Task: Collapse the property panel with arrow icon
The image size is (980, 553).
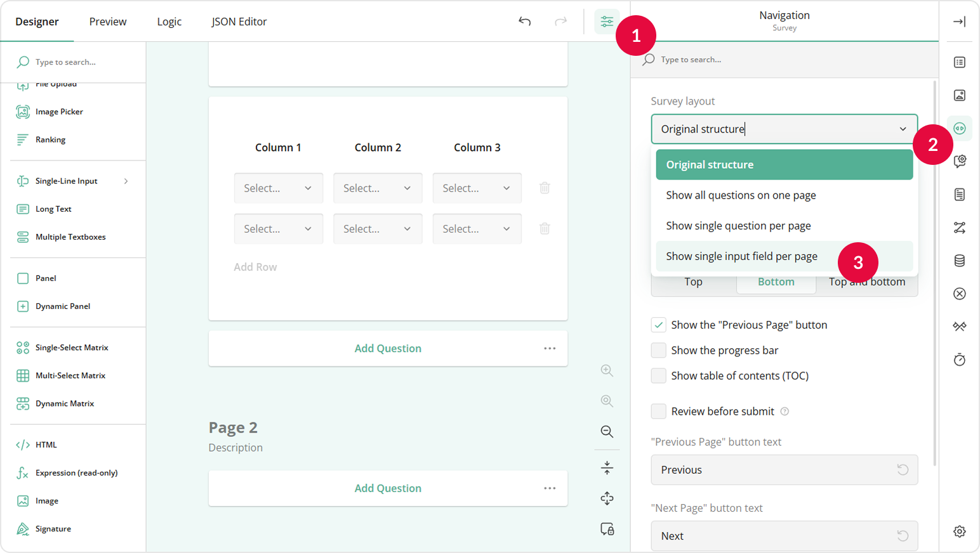Action: point(959,22)
